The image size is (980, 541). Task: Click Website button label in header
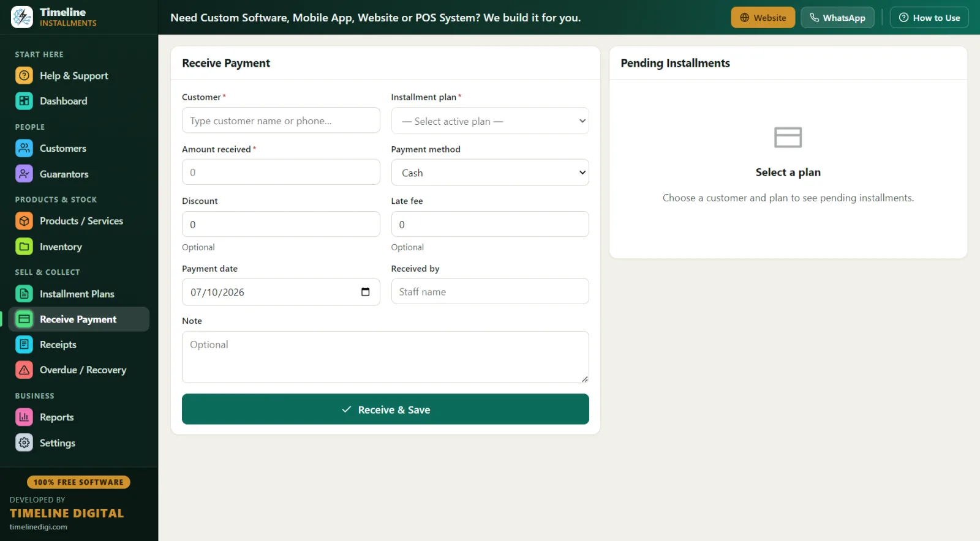(x=770, y=18)
